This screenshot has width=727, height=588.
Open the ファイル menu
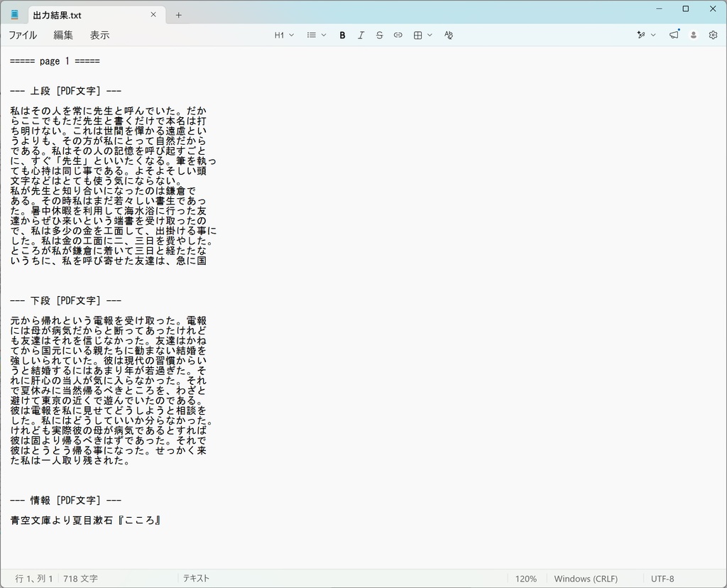pos(23,36)
